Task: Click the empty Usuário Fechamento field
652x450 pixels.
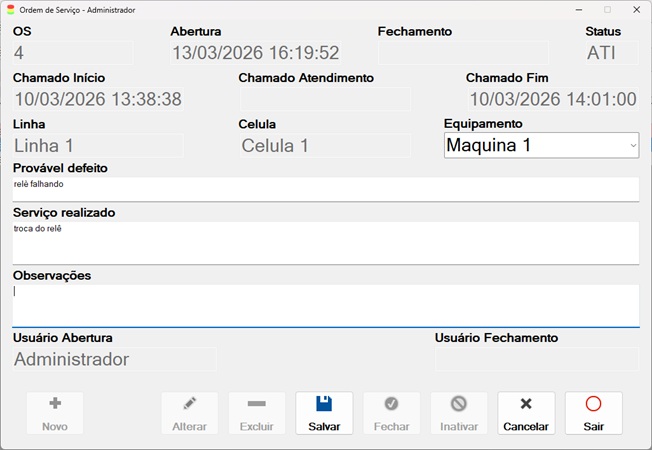Action: pos(537,359)
